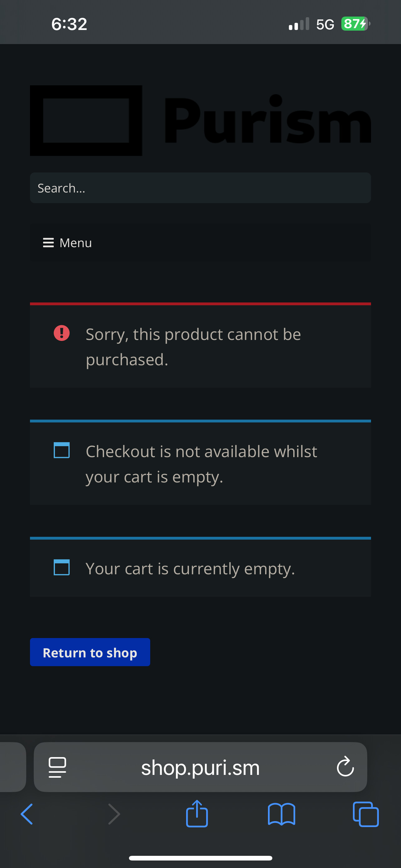401x868 pixels.
Task: Expand the Menu navigation label
Action: [x=75, y=242]
